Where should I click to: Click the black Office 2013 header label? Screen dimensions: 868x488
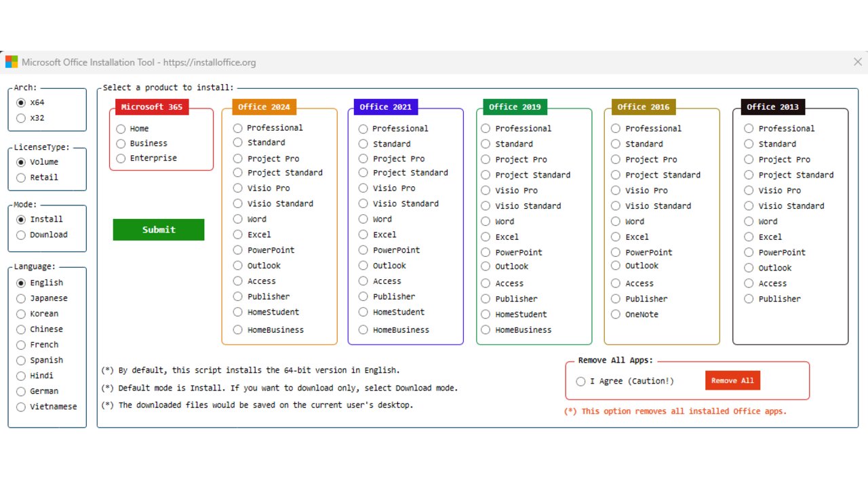(772, 107)
